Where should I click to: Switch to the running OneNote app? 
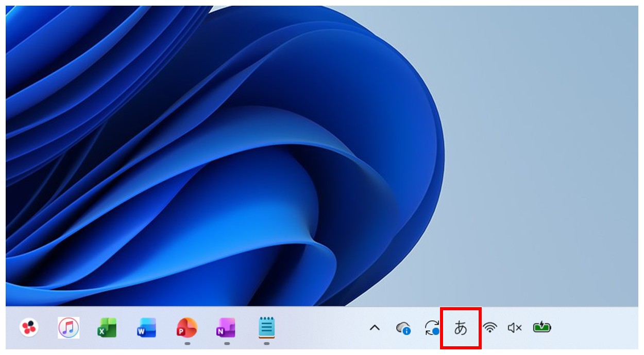[226, 327]
